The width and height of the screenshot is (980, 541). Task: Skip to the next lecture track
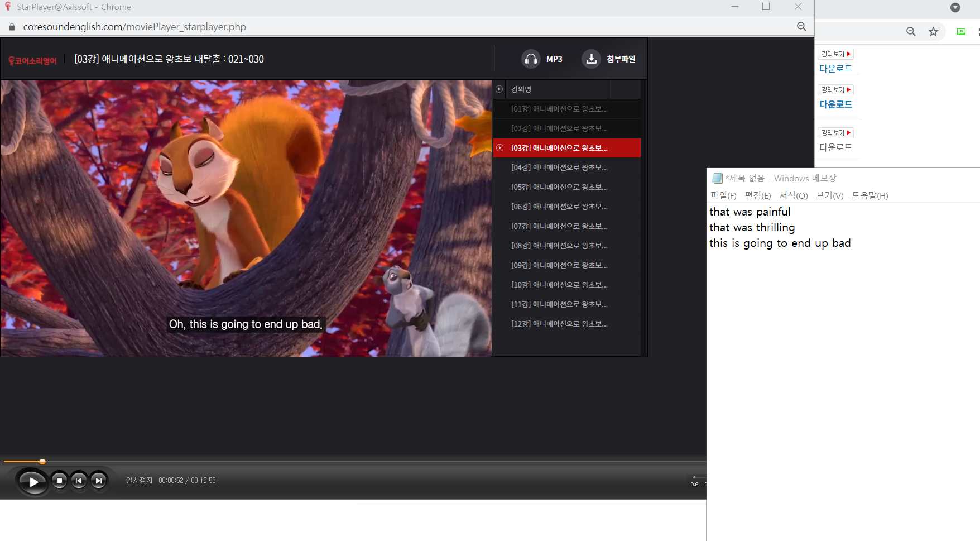(x=98, y=481)
